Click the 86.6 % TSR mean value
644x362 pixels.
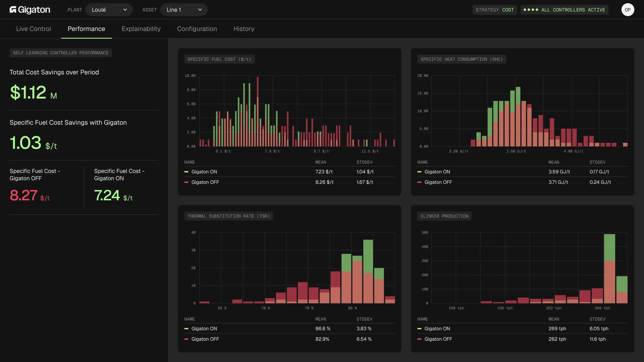(x=323, y=329)
